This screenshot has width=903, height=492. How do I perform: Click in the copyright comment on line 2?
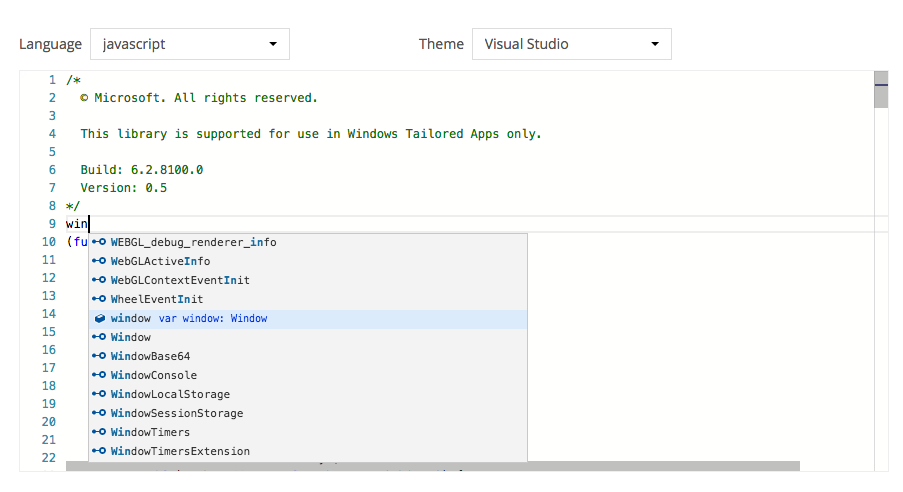(198, 98)
